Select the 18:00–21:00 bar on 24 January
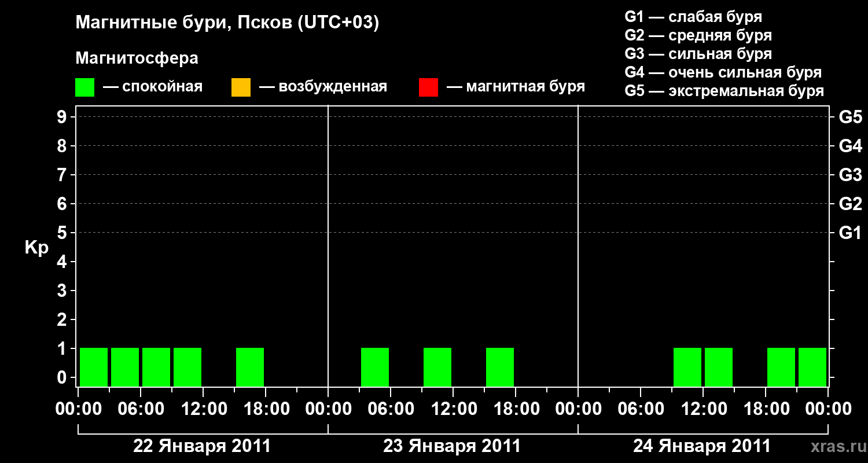The height and width of the screenshot is (463, 868). click(781, 367)
